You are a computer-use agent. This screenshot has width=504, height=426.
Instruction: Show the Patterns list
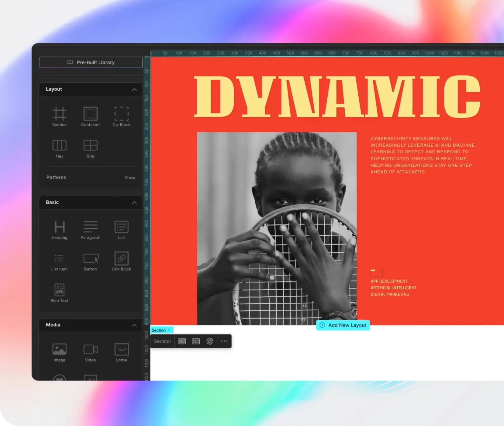click(x=130, y=178)
